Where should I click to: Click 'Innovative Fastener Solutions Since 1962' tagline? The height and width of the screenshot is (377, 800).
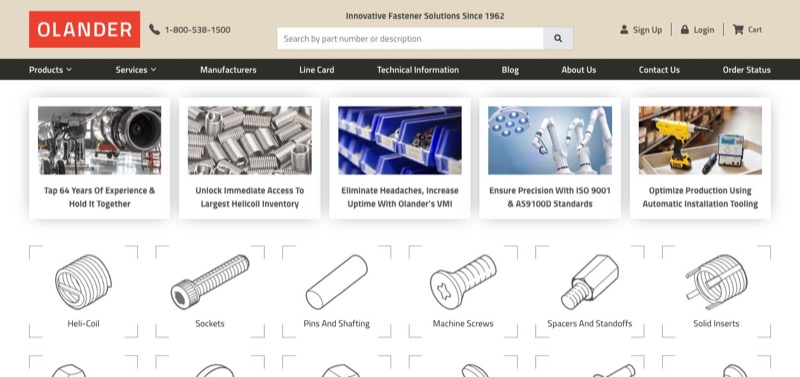[x=425, y=16]
